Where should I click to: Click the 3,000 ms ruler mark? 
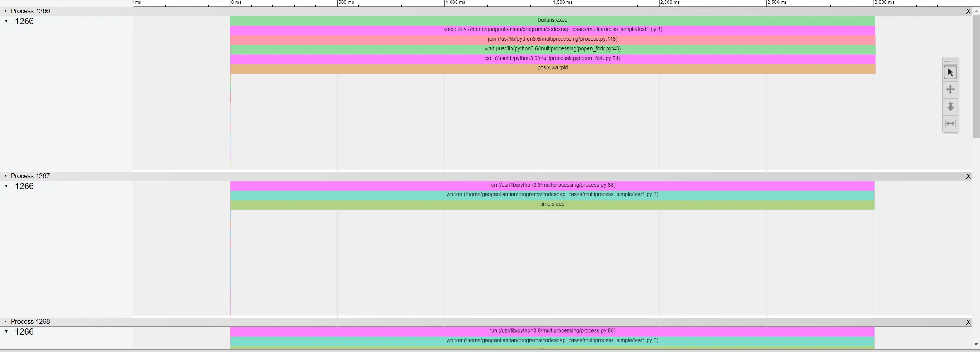(884, 3)
